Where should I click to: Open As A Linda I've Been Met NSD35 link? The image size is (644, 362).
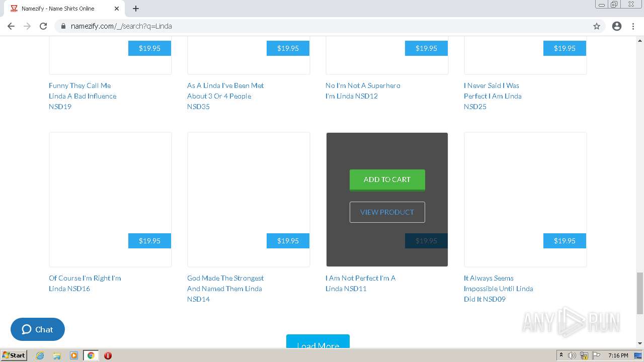(x=225, y=96)
